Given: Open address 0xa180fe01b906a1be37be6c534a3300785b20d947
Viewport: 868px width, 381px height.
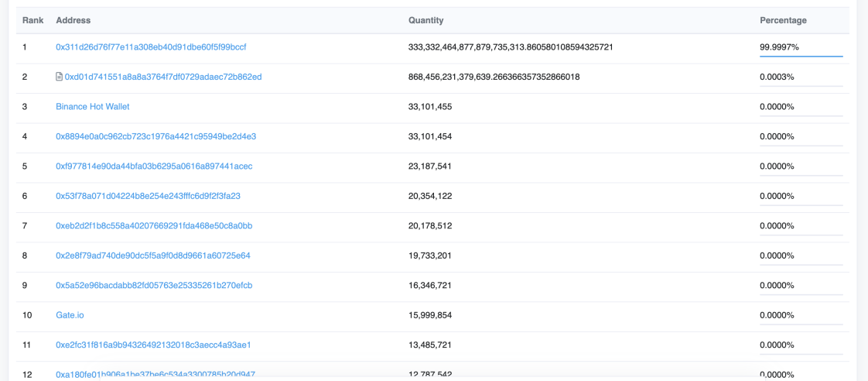Looking at the screenshot, I should click(155, 375).
